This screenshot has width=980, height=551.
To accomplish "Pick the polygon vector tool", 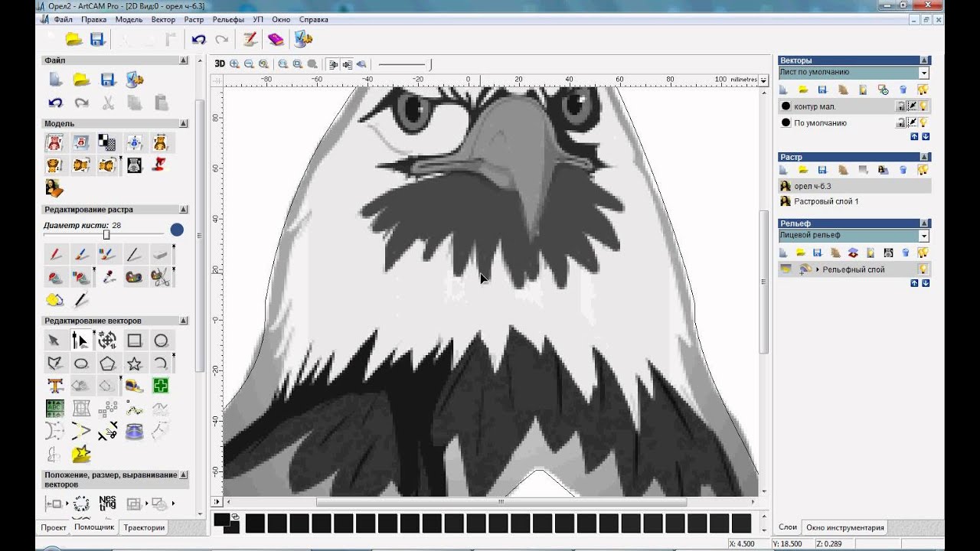I will (108, 364).
